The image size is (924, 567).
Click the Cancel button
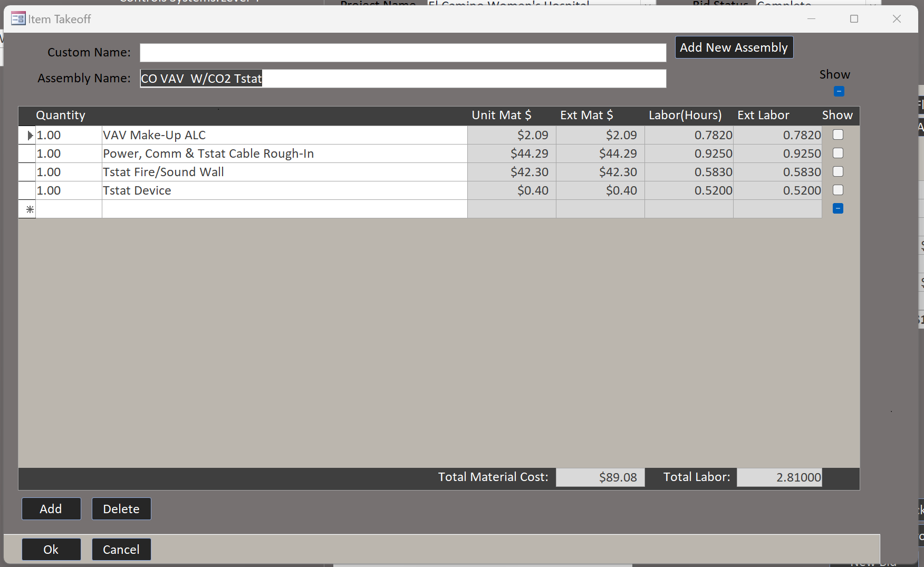point(121,550)
